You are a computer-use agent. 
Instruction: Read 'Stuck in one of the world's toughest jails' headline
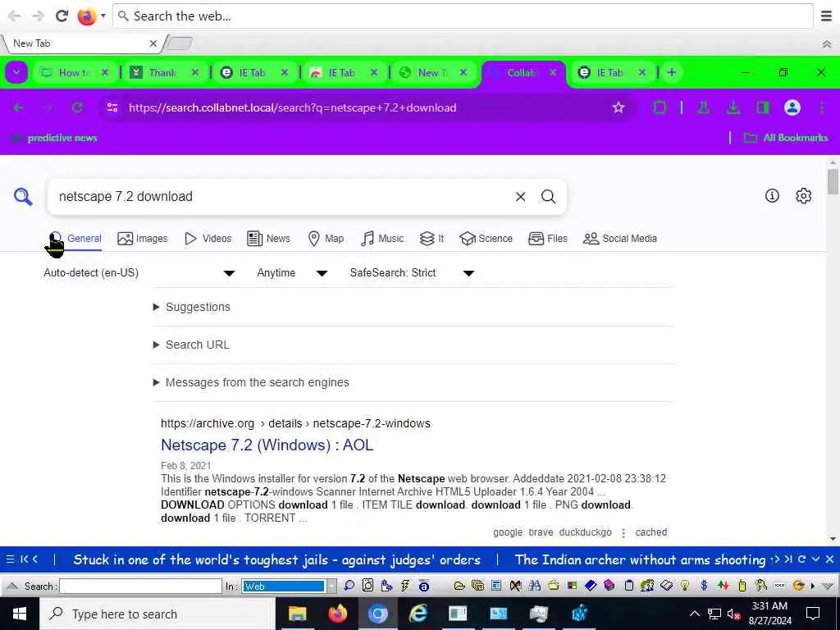click(276, 559)
